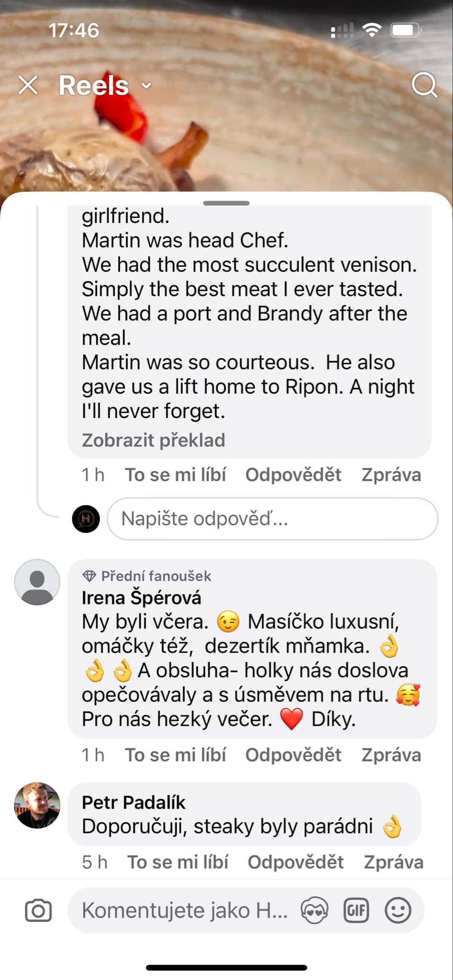Viewport: 453px width, 980px height.
Task: Tap the comment field Komentujete jako
Action: click(x=184, y=910)
